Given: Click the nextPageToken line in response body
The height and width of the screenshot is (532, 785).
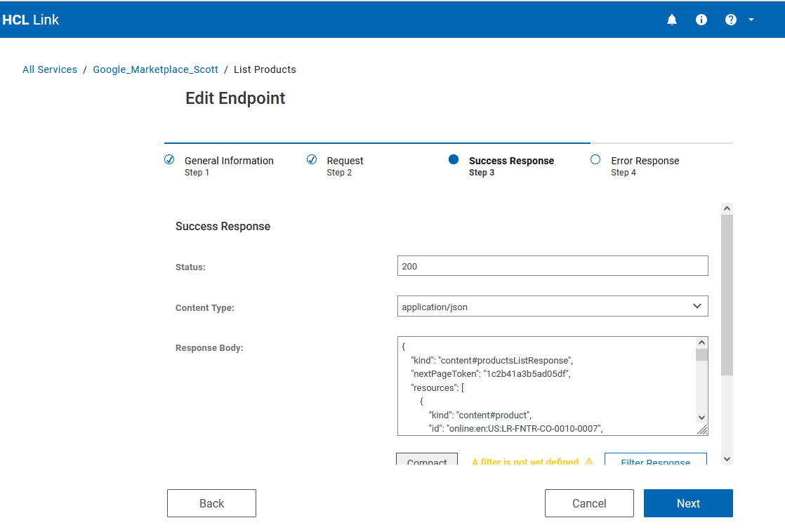Looking at the screenshot, I should click(491, 374).
